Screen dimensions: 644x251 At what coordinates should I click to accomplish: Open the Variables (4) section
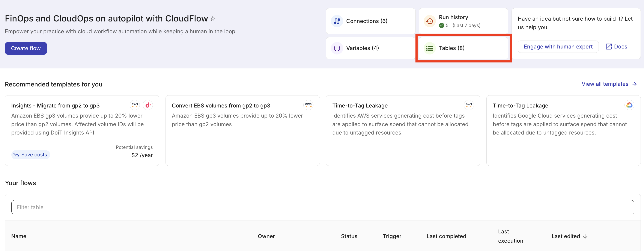click(362, 48)
